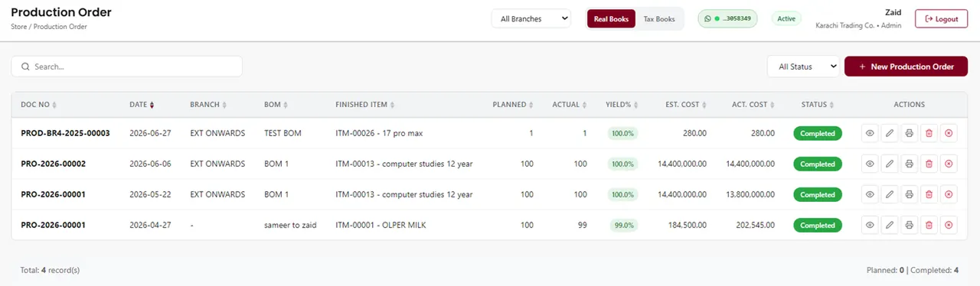980x286 pixels.
Task: View production order PROD-BR4-2025-00003 via eye icon
Action: click(x=870, y=133)
